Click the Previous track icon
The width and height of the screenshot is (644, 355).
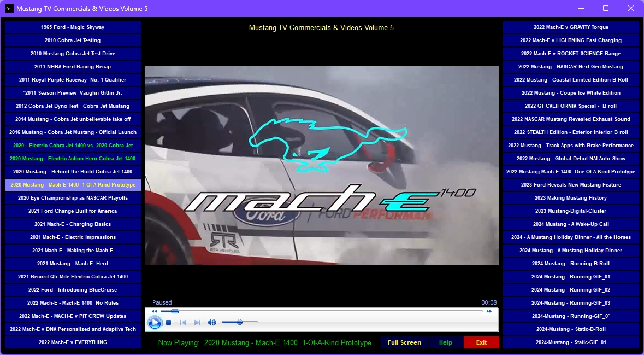pyautogui.click(x=183, y=323)
